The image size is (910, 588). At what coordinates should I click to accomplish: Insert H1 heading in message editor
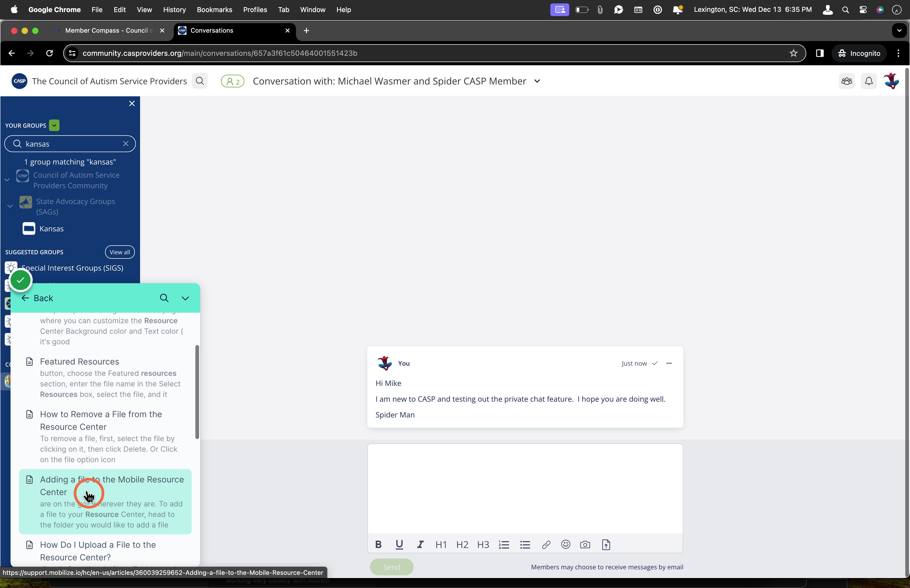pos(441,545)
